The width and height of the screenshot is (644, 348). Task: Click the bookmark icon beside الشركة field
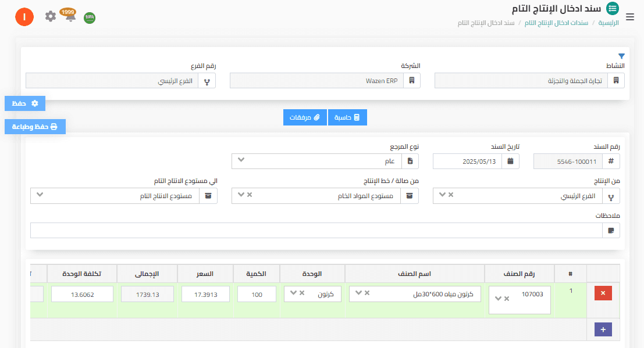pos(411,80)
